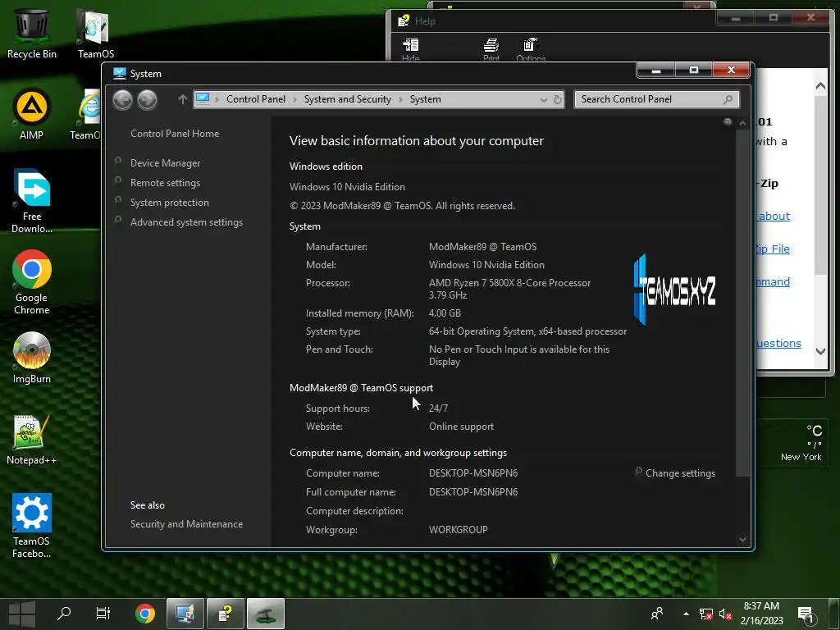Click the System and Security breadcrumb
This screenshot has height=630, width=840.
pyautogui.click(x=347, y=99)
